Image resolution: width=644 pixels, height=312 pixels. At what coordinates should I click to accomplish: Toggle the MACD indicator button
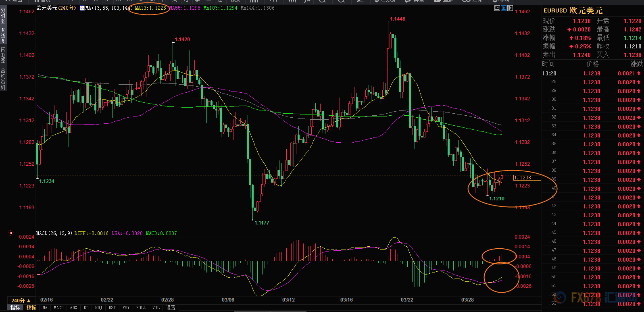tap(59, 308)
